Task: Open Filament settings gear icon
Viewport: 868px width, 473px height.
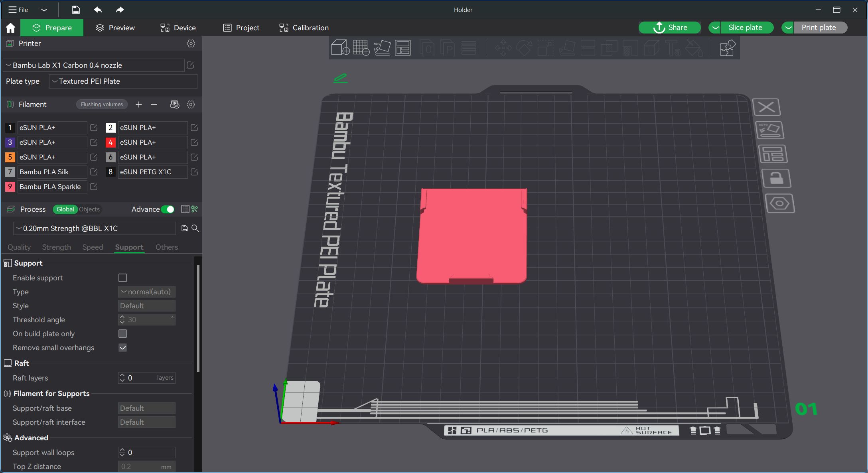Action: click(x=191, y=104)
